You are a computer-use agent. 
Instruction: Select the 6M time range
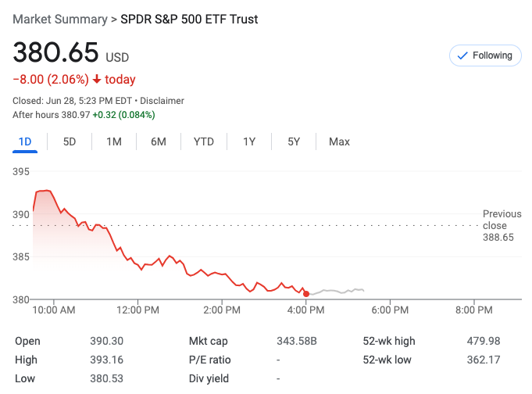click(159, 141)
